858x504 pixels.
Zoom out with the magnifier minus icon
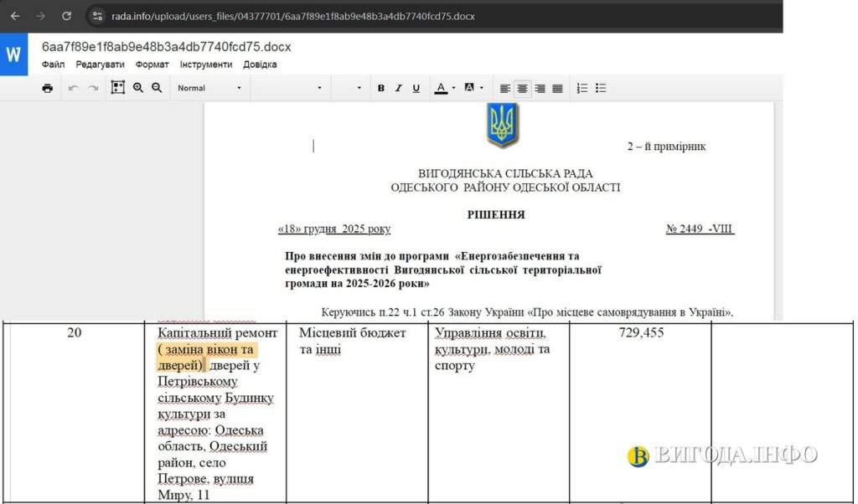(x=157, y=88)
